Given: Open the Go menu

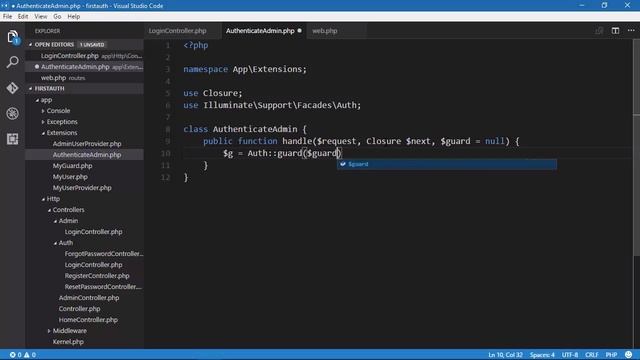Looking at the screenshot, I should point(57,17).
